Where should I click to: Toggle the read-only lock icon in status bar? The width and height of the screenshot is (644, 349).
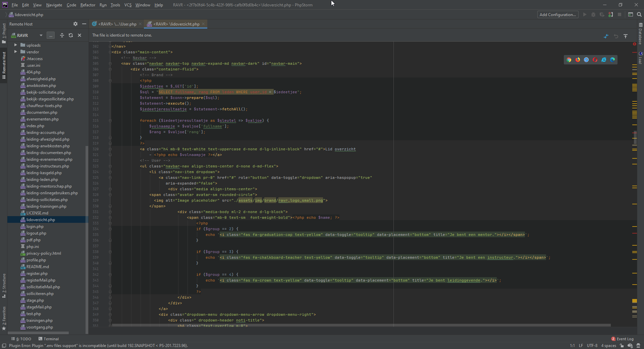pos(622,346)
